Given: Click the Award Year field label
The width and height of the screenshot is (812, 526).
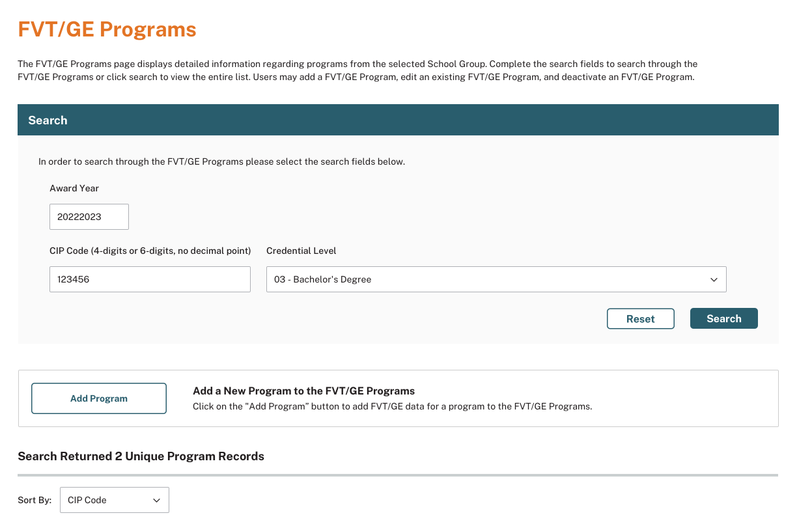Looking at the screenshot, I should (74, 188).
